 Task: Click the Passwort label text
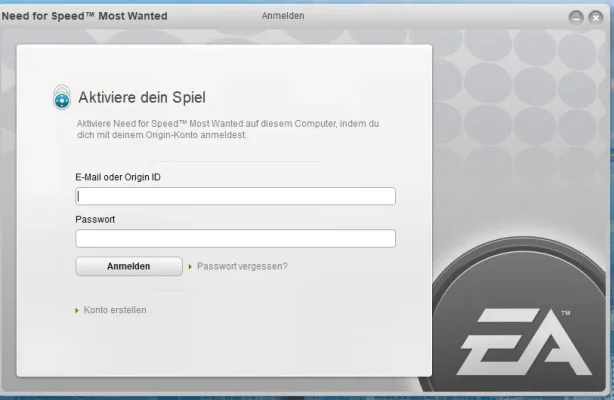point(95,219)
